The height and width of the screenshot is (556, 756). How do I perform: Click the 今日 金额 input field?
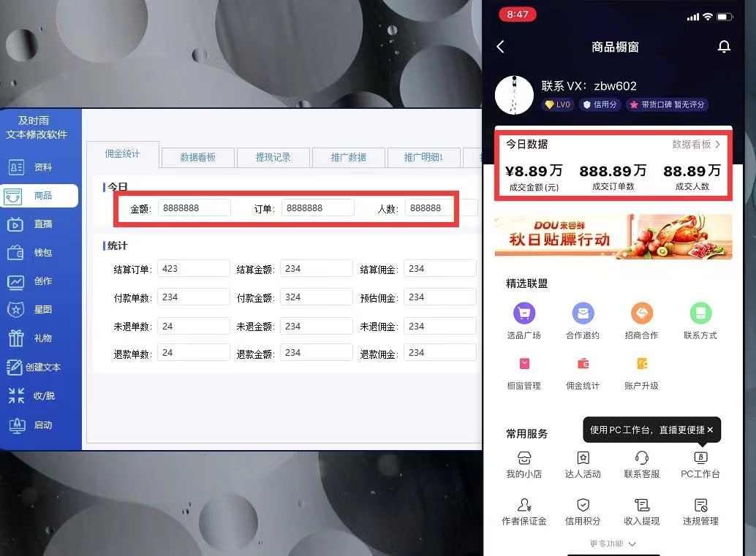pyautogui.click(x=194, y=208)
